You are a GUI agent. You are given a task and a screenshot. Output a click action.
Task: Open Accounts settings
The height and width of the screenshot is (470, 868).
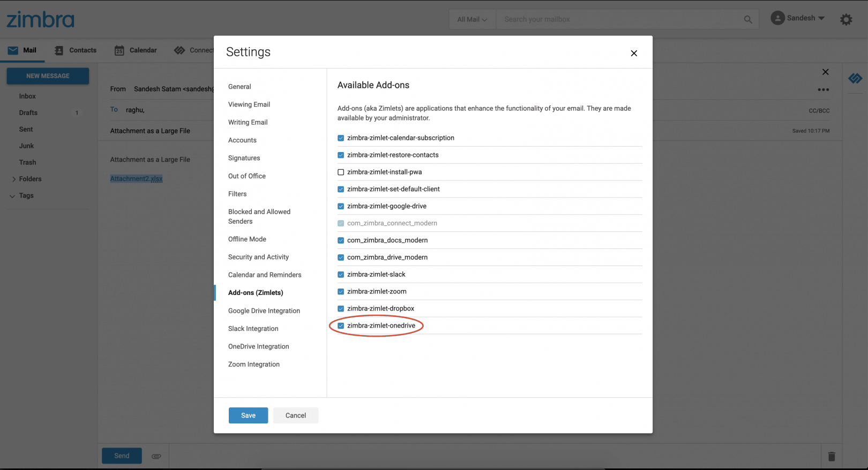pyautogui.click(x=242, y=140)
